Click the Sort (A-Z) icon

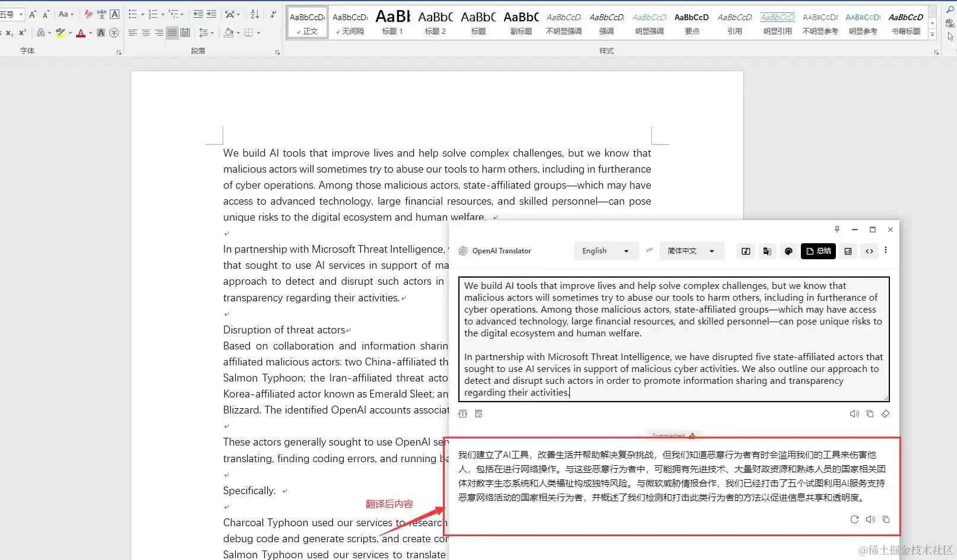click(255, 14)
